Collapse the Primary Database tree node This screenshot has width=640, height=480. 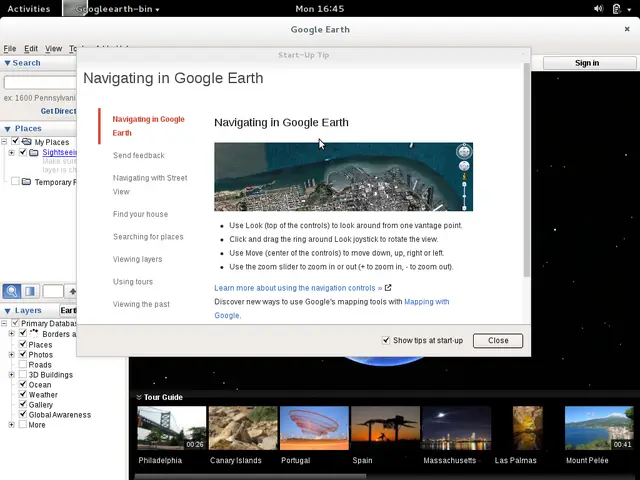4,323
